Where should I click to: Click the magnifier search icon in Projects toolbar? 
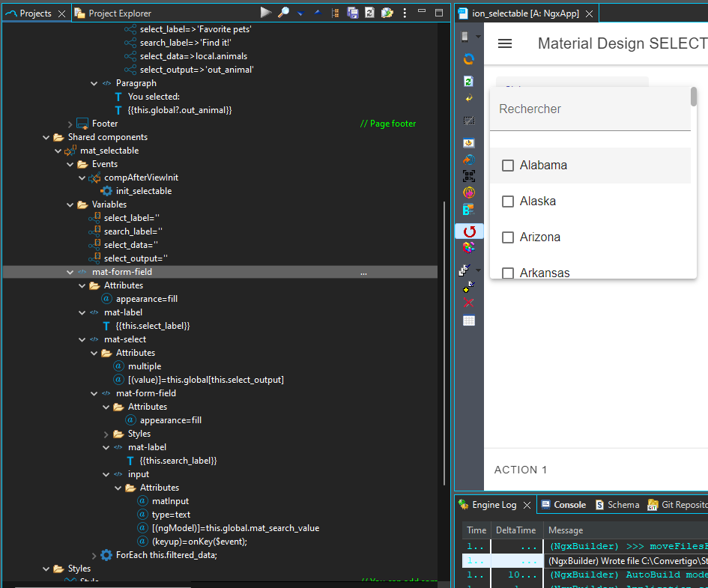tap(283, 13)
